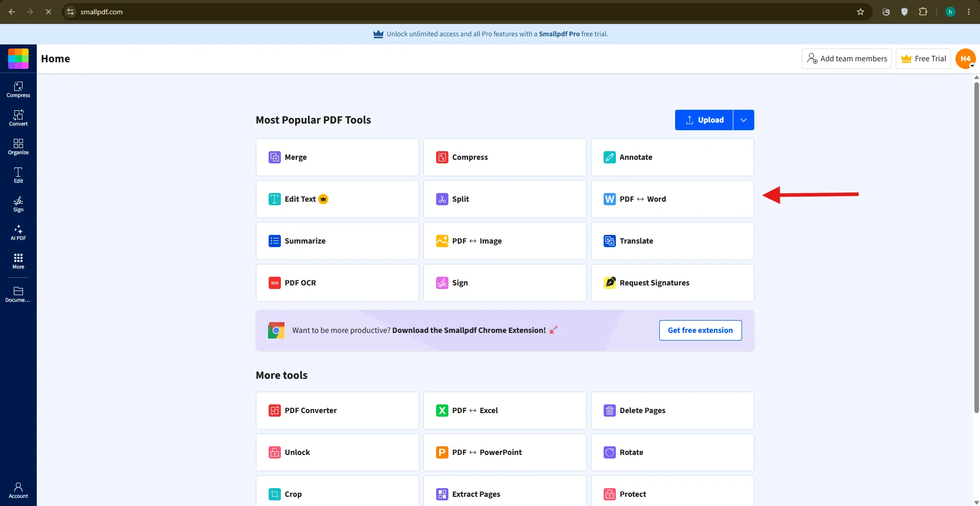
Task: Open the PDF to Word tool card
Action: click(673, 199)
